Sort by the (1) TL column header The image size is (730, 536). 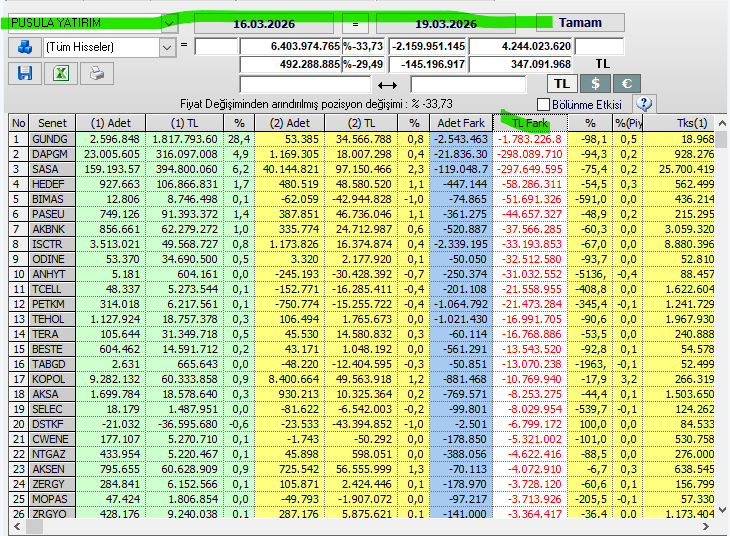pyautogui.click(x=184, y=123)
